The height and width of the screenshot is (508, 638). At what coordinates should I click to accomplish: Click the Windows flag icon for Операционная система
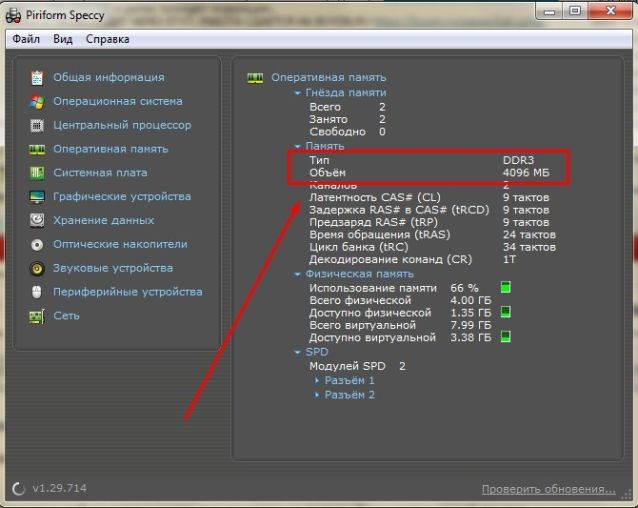37,102
